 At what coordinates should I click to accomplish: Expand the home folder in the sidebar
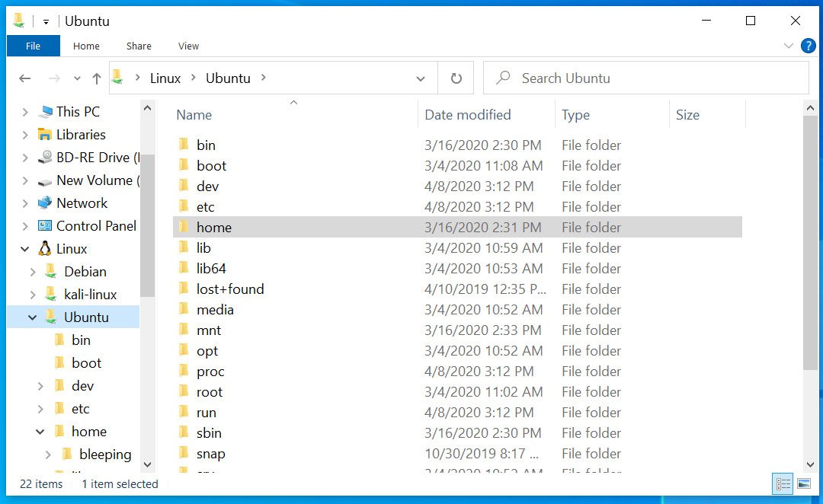[40, 431]
